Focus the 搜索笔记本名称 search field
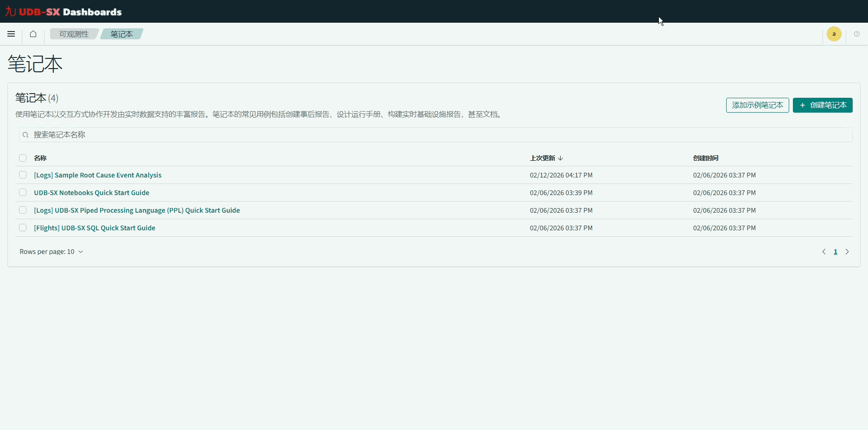This screenshot has height=430, width=868. 436,135
